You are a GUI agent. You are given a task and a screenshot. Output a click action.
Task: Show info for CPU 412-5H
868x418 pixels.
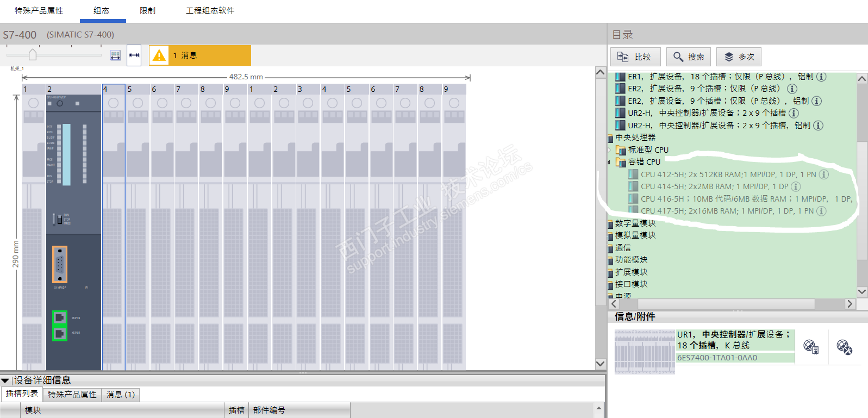coord(824,174)
